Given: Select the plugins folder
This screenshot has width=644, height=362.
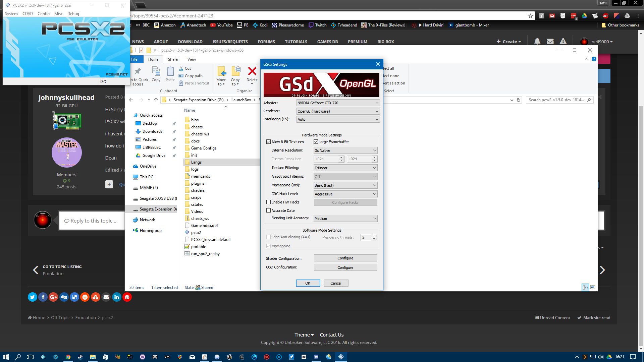Looking at the screenshot, I should 198,183.
